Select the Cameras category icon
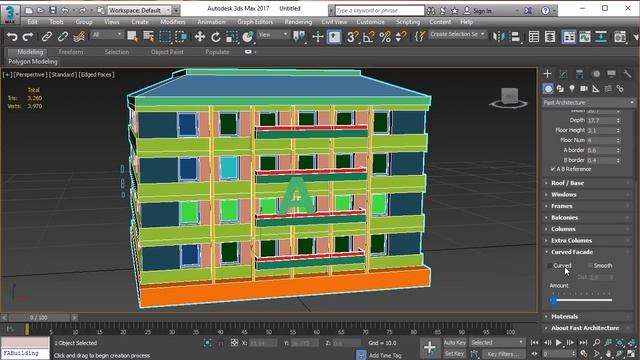Screen dimensions: 640x360 584,89
